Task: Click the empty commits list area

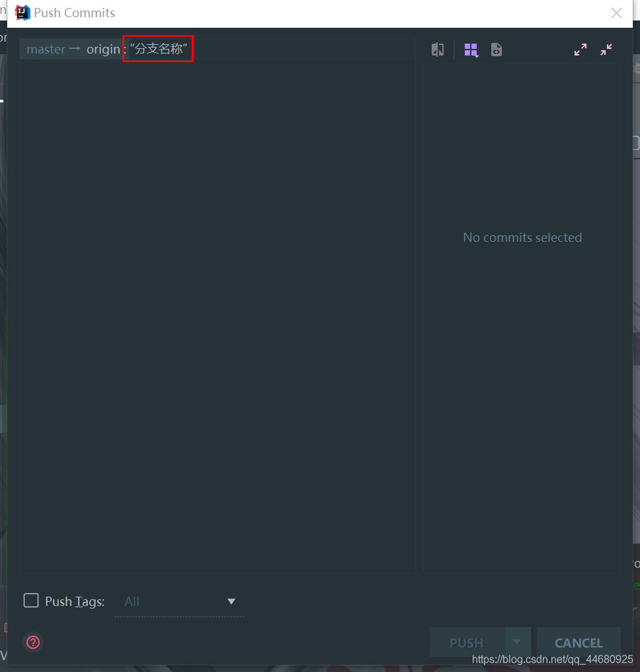Action: point(217,315)
